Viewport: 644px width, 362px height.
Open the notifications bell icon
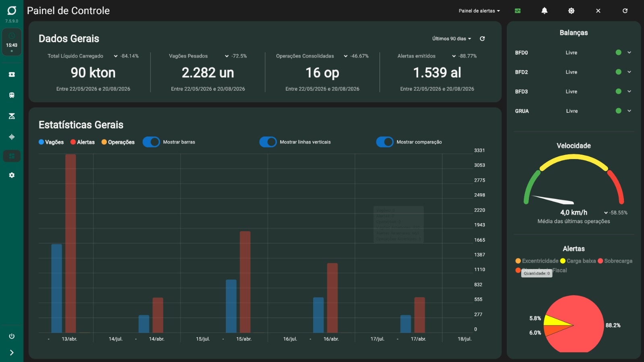click(x=544, y=11)
